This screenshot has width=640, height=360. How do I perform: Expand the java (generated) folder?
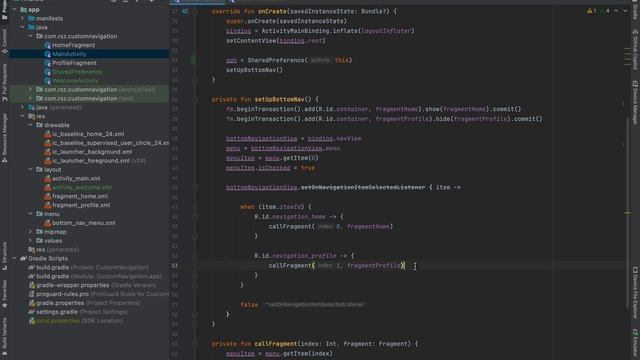(22, 107)
